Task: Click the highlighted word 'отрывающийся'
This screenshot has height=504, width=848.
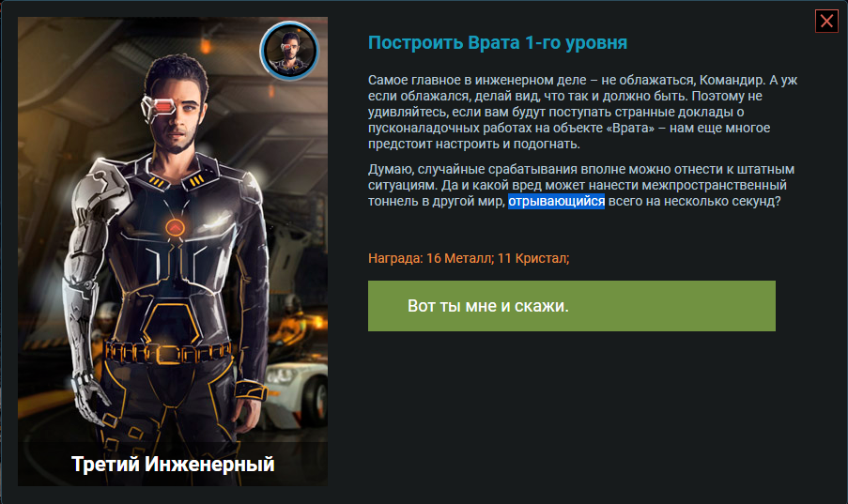Action: pos(556,201)
